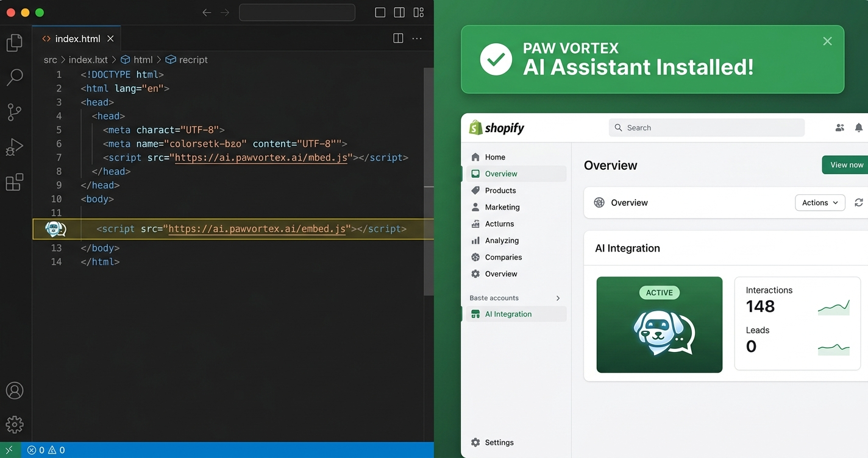Image resolution: width=868 pixels, height=458 pixels.
Task: Expand the Baste accounts section chevron
Action: [x=558, y=298]
